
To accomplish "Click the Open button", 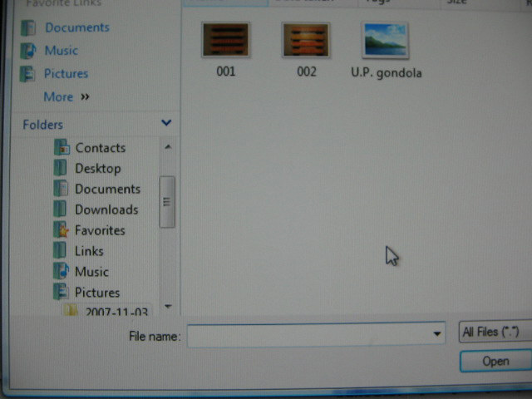I will [495, 362].
